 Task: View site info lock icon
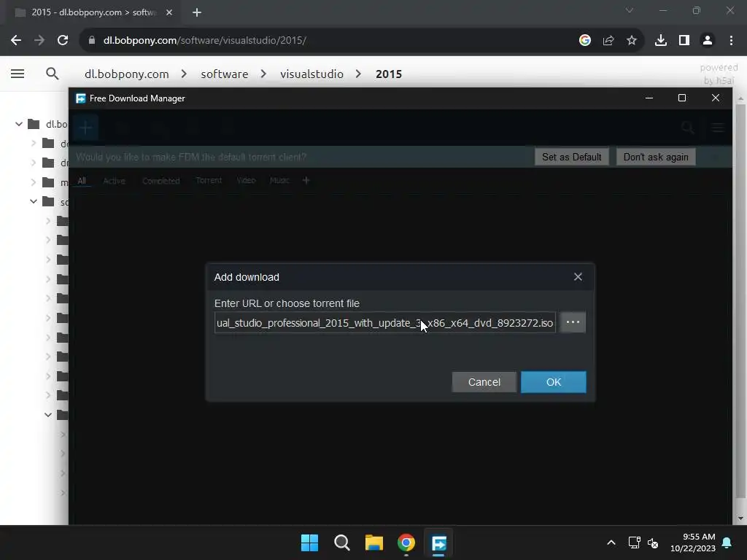coord(91,40)
